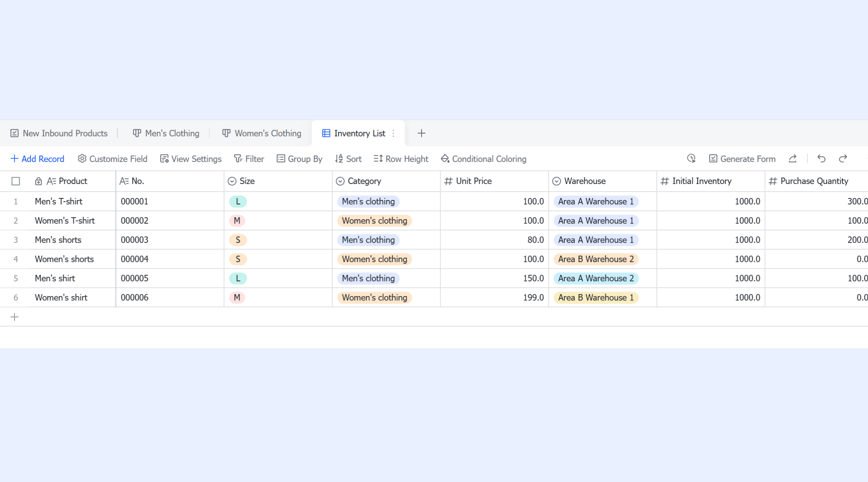
Task: Open View Settings
Action: point(191,159)
